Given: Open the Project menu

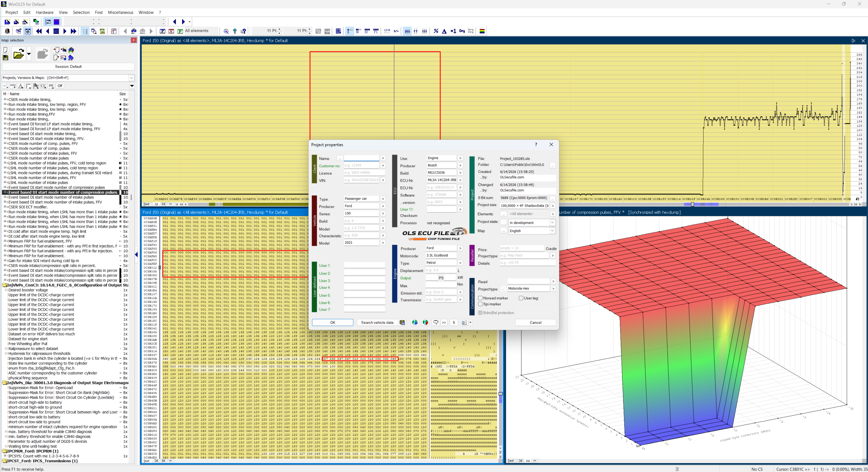Looking at the screenshot, I should (12, 13).
